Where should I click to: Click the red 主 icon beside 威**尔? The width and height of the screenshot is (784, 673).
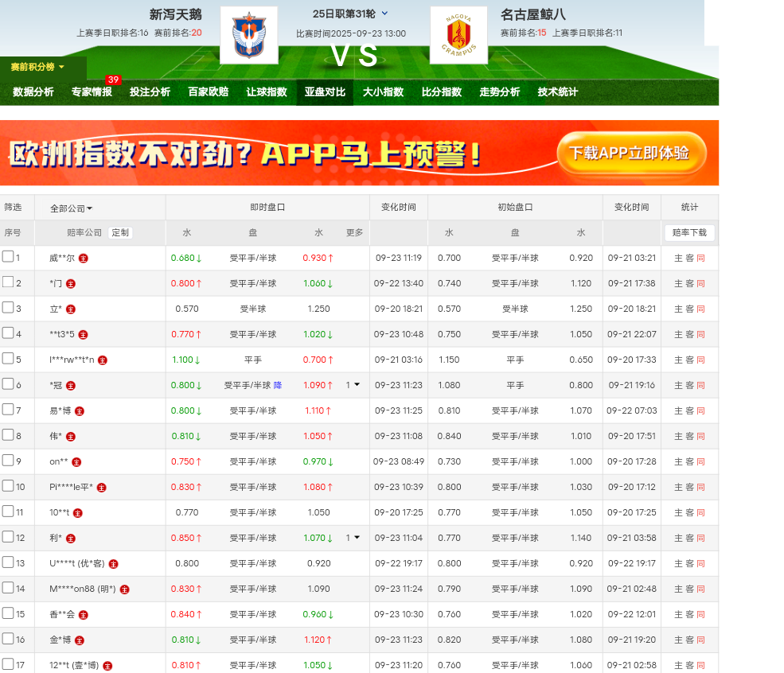pos(84,259)
